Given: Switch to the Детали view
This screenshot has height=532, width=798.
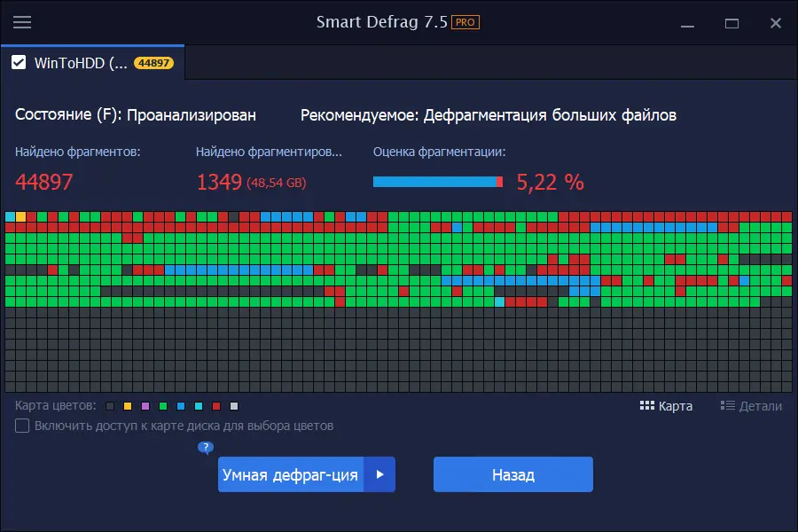Looking at the screenshot, I should click(754, 406).
